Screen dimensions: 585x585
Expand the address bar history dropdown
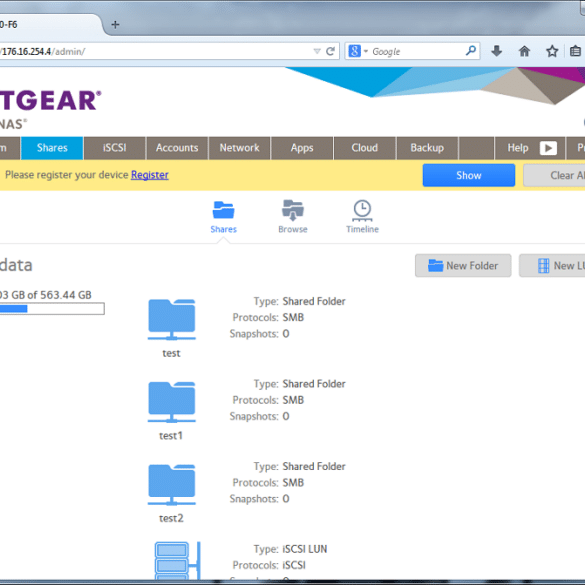click(317, 51)
